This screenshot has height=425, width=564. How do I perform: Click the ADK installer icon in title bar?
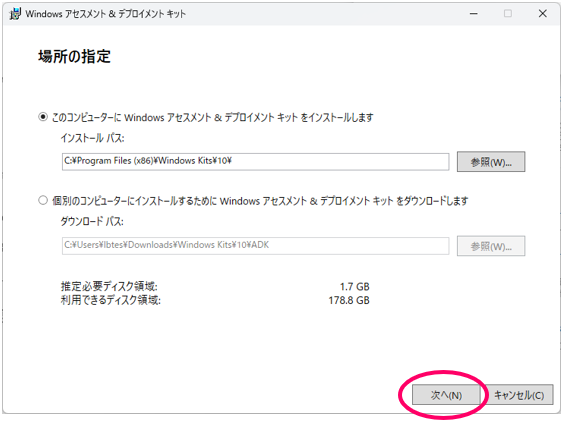point(15,14)
